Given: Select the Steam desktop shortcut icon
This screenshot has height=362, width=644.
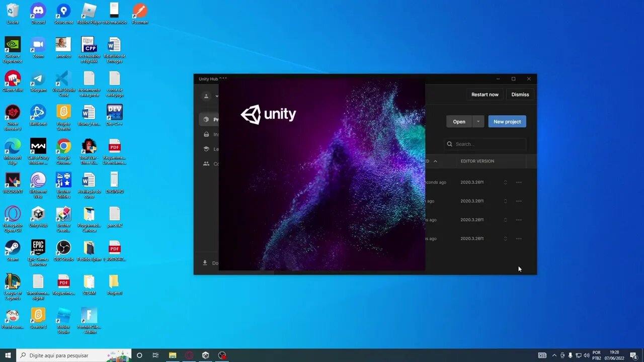Looking at the screenshot, I should [x=13, y=250].
